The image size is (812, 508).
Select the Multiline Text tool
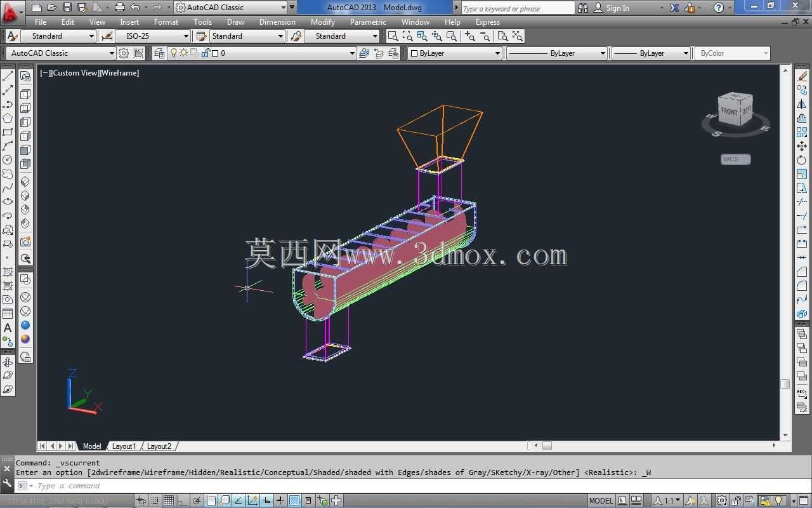[x=8, y=328]
